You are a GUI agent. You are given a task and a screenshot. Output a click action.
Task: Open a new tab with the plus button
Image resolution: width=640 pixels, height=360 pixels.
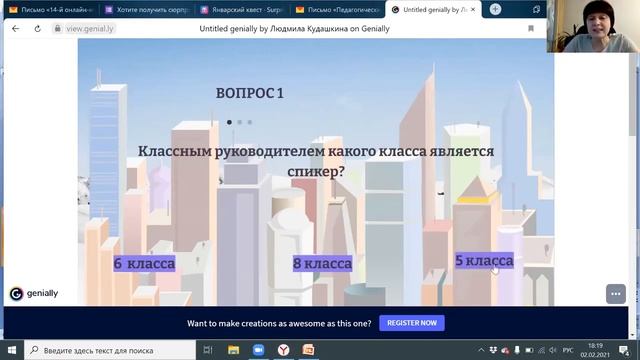pyautogui.click(x=495, y=9)
